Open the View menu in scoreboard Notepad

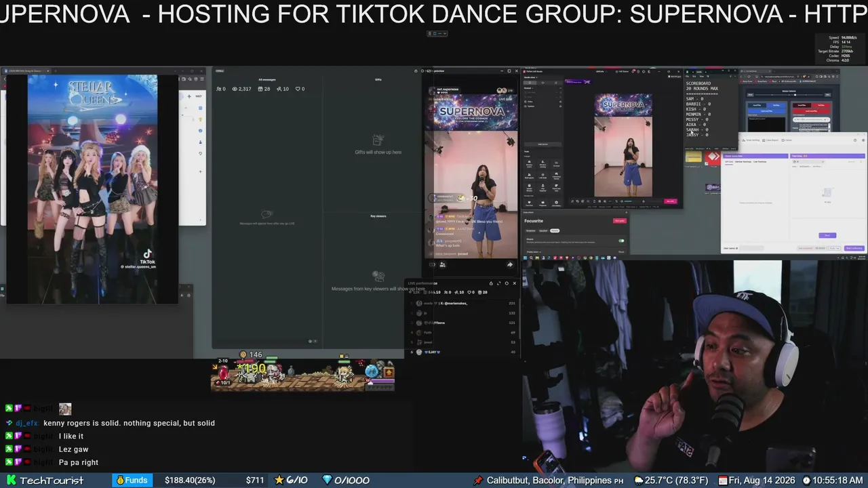pos(701,77)
